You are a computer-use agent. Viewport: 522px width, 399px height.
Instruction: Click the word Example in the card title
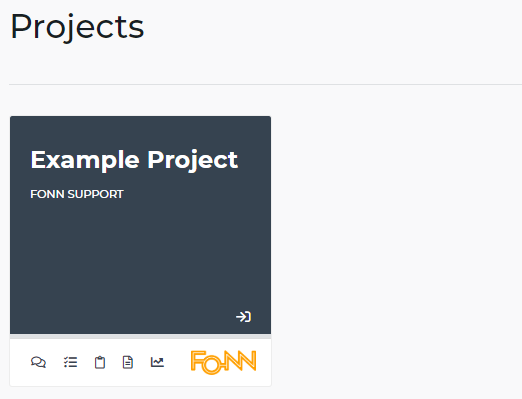tap(85, 160)
